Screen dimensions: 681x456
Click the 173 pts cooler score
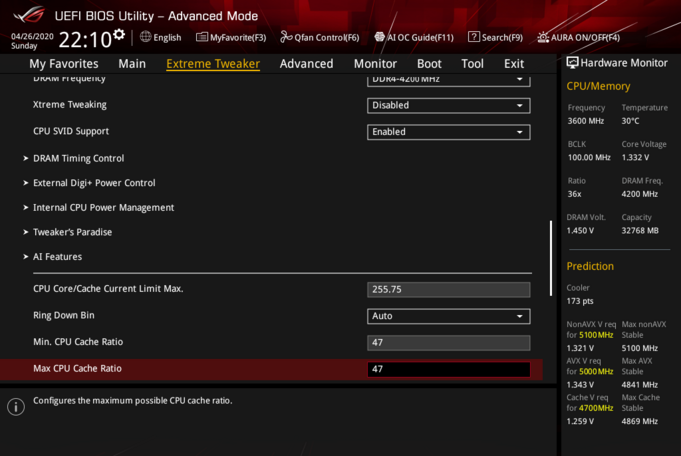click(x=580, y=301)
